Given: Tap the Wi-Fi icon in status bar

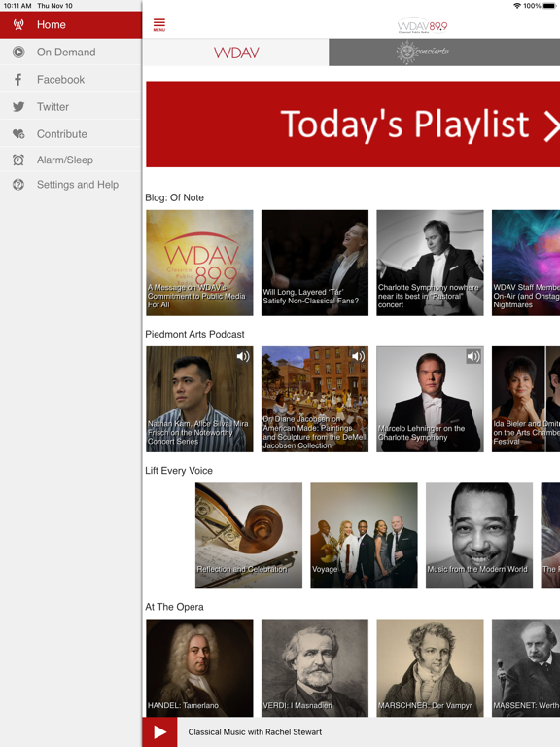Looking at the screenshot, I should pyautogui.click(x=517, y=6).
